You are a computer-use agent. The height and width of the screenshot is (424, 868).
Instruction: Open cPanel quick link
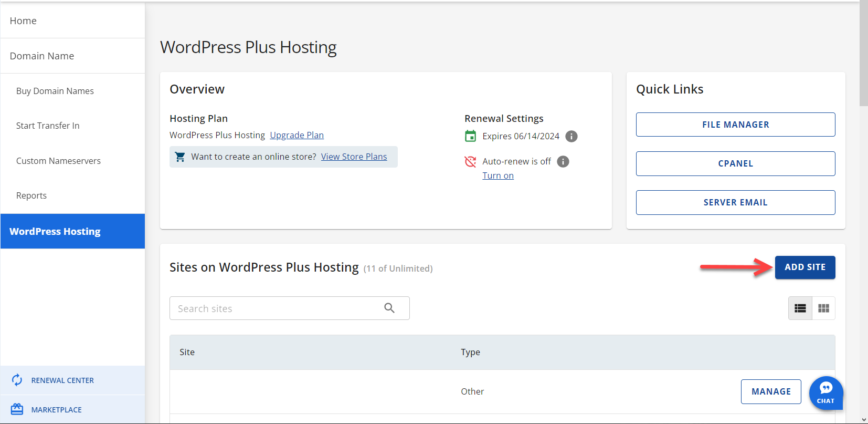tap(735, 163)
